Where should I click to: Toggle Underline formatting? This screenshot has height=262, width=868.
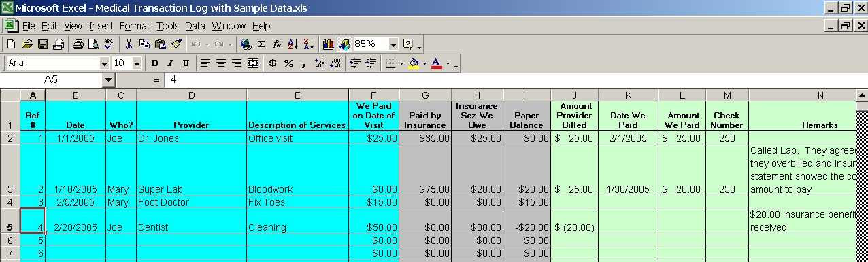click(186, 63)
